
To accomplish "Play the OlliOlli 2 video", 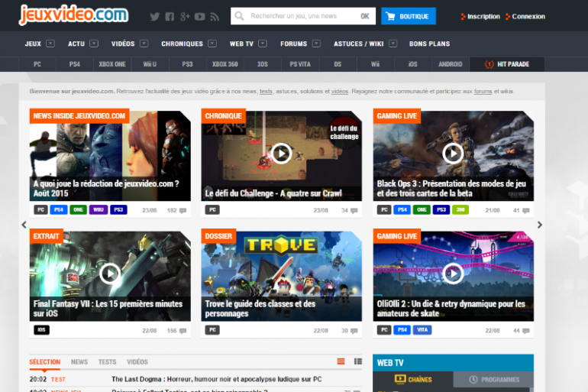I will [x=453, y=274].
